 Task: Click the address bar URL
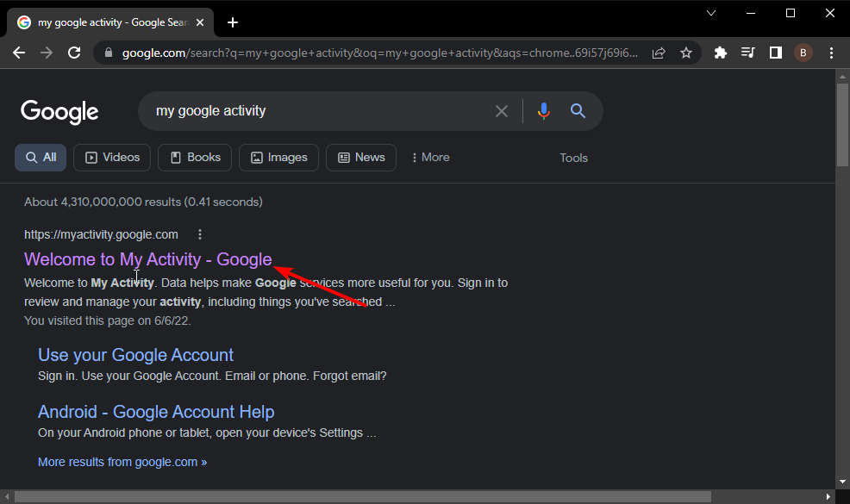pos(379,53)
